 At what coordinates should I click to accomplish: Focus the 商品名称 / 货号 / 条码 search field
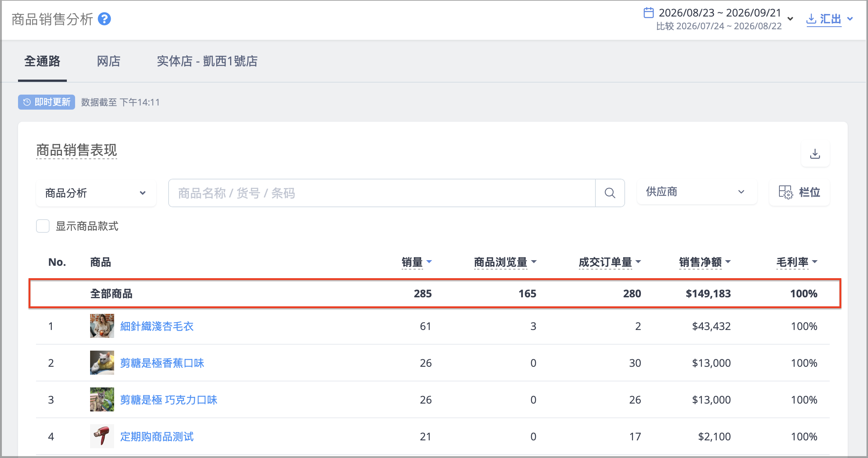pyautogui.click(x=382, y=193)
